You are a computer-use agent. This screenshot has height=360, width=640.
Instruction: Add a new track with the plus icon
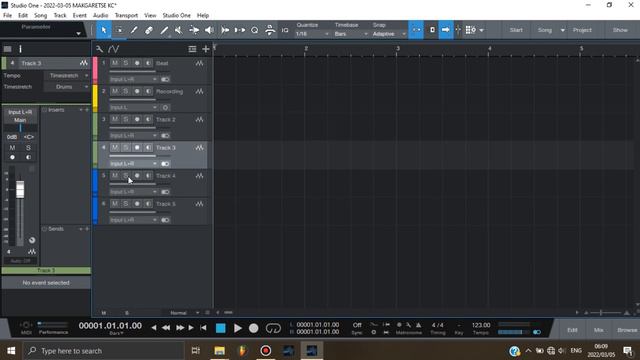coord(206,49)
